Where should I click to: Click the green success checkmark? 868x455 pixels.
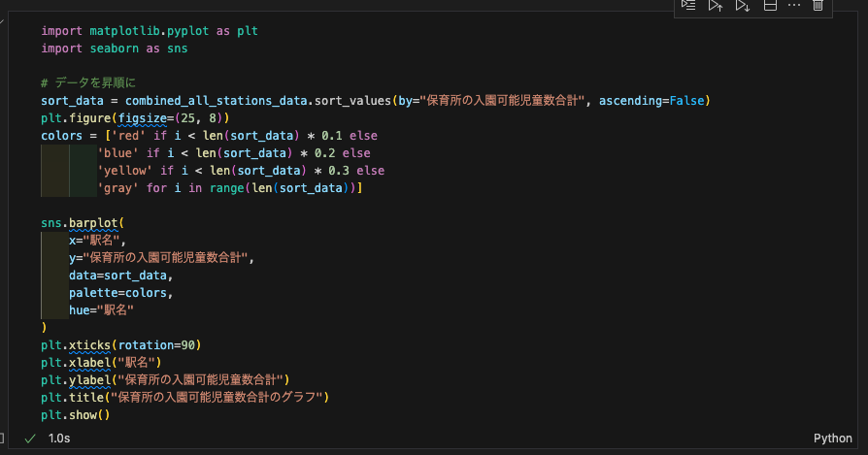coord(30,439)
